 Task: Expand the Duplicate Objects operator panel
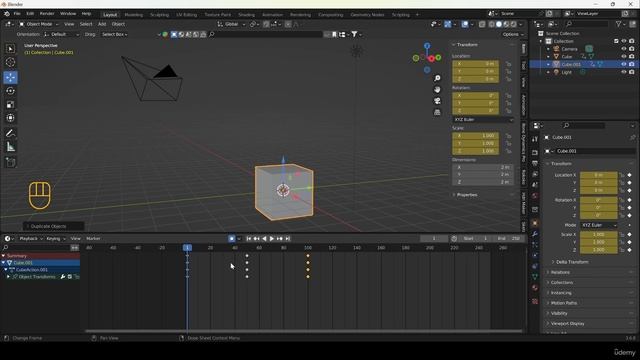pos(53,227)
